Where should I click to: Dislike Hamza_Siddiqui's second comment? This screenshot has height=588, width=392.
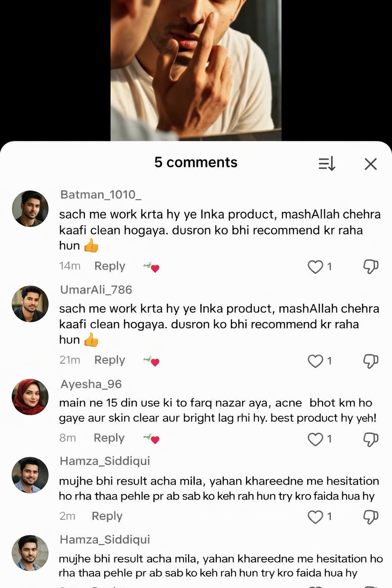369,586
